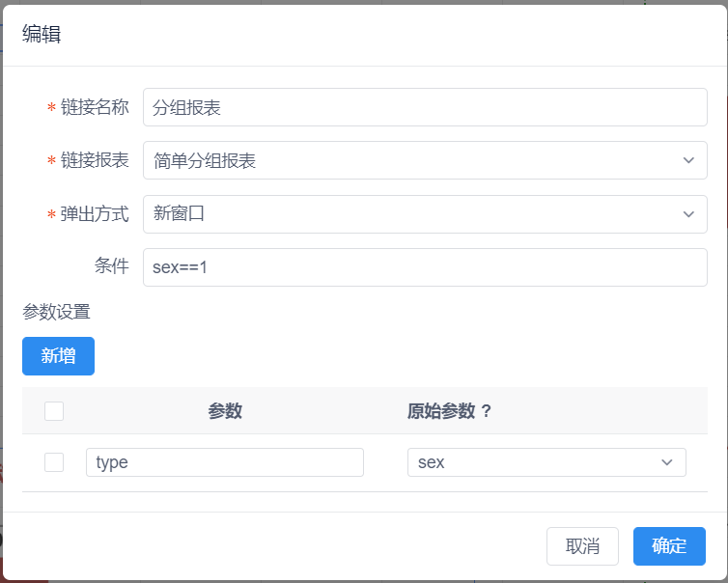Click the 链接名称 input field
The height and width of the screenshot is (583, 728).
(425, 107)
